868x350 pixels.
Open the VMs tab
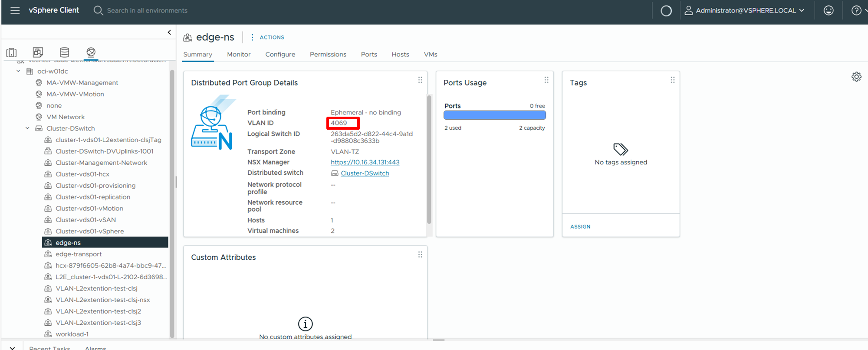[x=431, y=54]
